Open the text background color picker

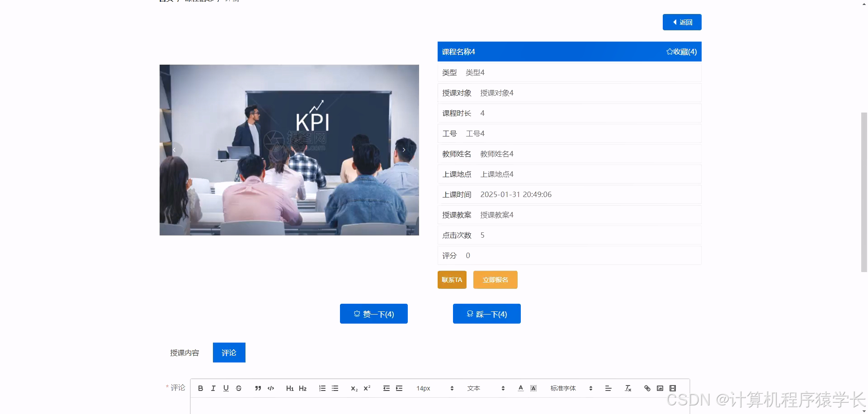(x=533, y=388)
